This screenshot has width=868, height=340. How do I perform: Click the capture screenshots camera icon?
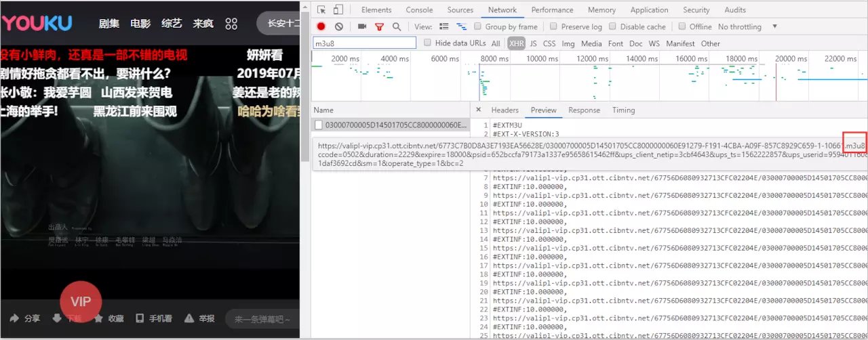(x=362, y=27)
